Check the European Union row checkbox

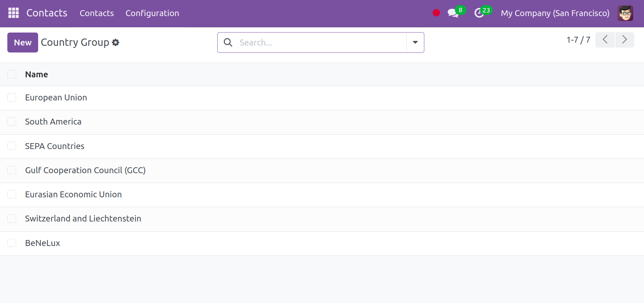pos(12,98)
